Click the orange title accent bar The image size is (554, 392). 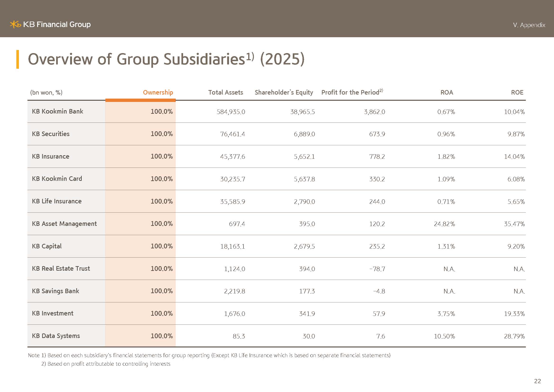(x=18, y=59)
